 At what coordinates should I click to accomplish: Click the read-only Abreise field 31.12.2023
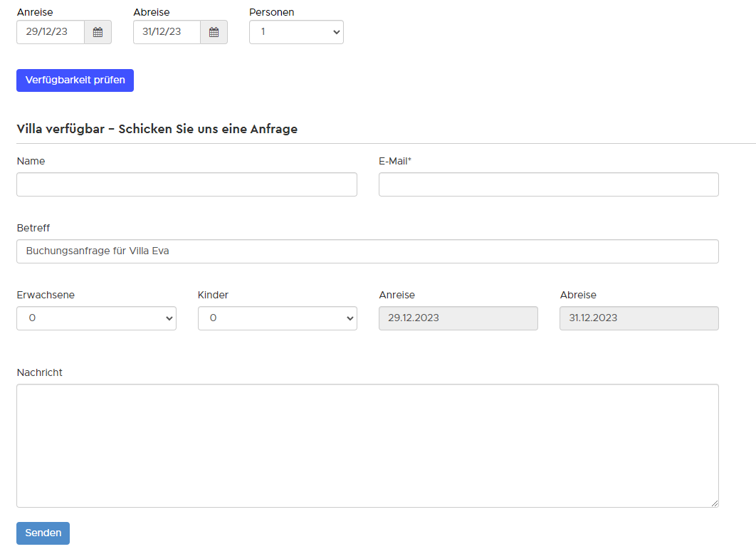[x=639, y=318]
